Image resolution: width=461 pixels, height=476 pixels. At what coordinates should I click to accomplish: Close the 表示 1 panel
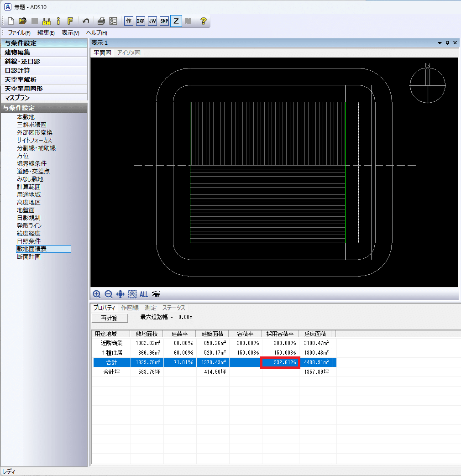[455, 43]
